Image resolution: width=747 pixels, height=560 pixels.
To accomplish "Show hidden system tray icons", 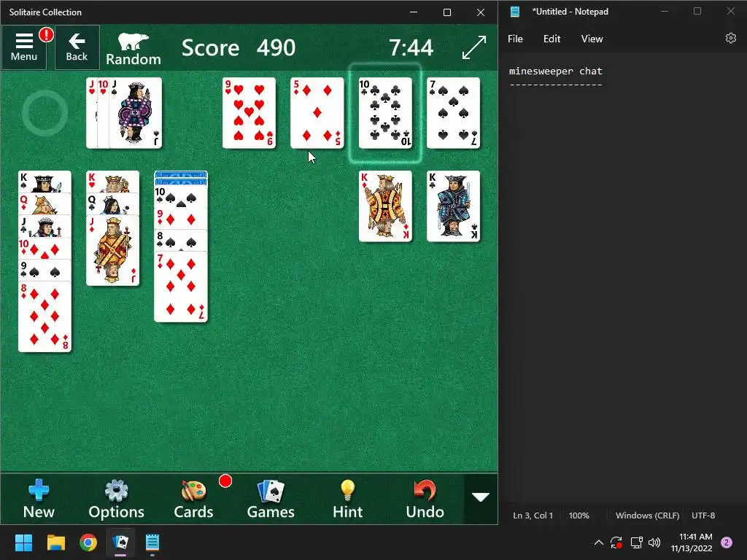I will [599, 542].
